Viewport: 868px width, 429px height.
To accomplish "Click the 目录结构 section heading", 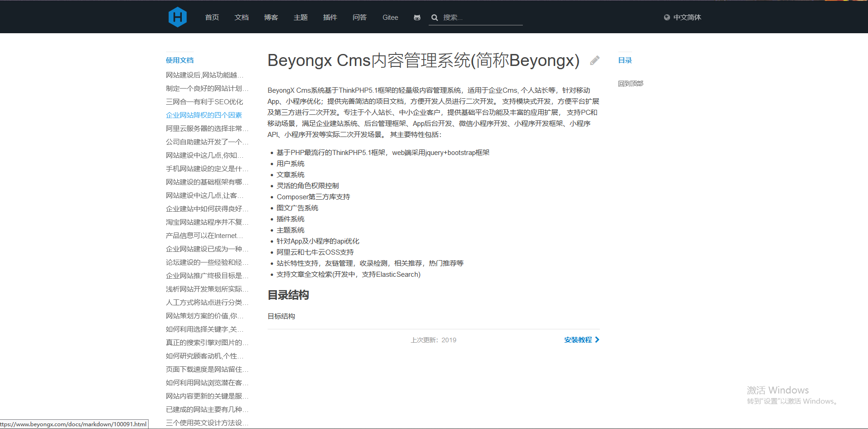I will tap(288, 295).
